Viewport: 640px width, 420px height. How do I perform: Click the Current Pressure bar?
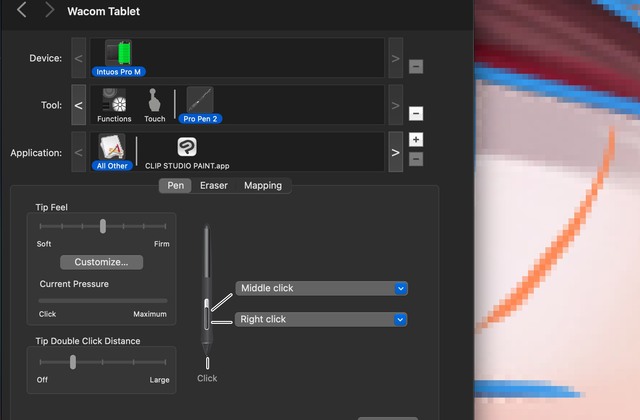[x=103, y=301]
